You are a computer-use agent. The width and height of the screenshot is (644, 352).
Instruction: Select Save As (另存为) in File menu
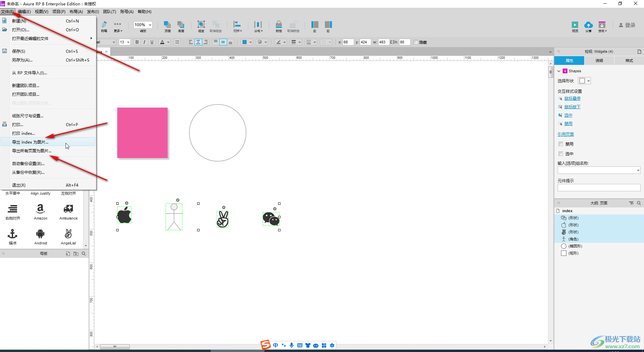[x=48, y=60]
